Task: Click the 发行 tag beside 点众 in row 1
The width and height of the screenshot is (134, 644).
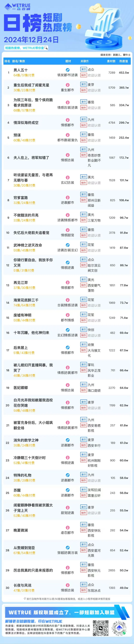Action: 84,69
